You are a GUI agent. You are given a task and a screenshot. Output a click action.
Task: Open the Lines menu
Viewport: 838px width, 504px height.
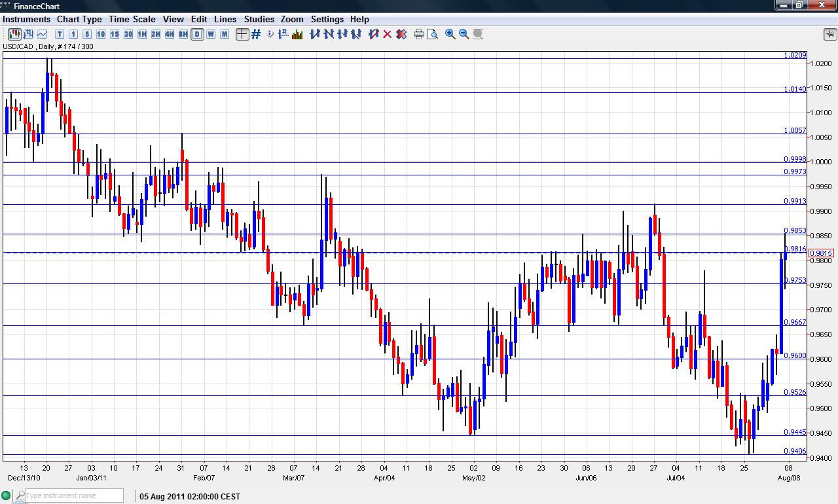point(225,19)
